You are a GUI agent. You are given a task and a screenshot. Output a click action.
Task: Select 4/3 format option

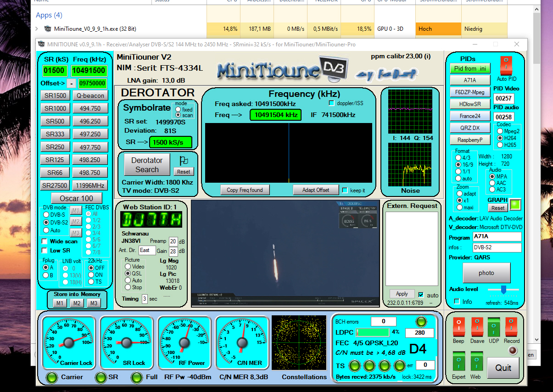click(x=458, y=157)
